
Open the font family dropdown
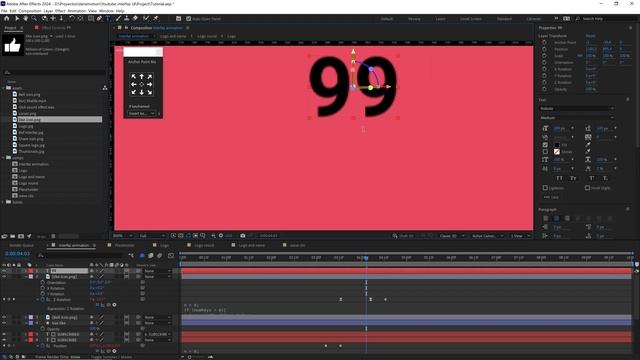coord(576,109)
